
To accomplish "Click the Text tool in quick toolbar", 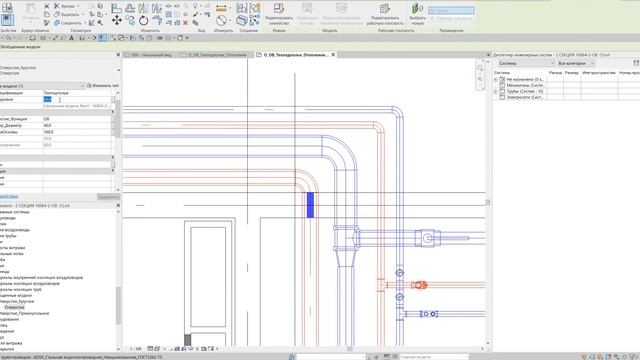I will pos(71,38).
